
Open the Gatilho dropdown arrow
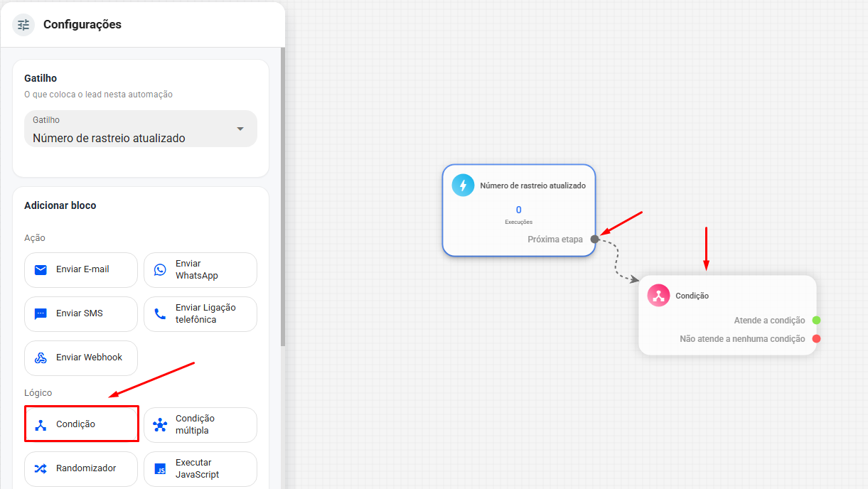click(x=240, y=129)
